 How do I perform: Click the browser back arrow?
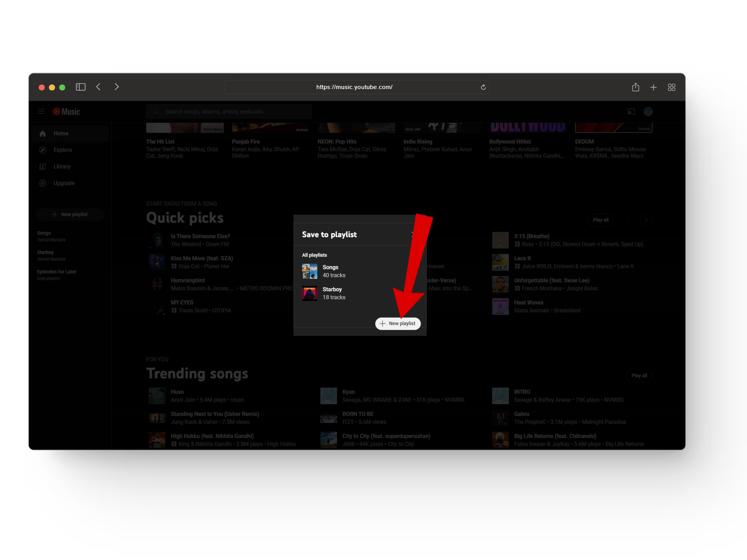pyautogui.click(x=98, y=87)
